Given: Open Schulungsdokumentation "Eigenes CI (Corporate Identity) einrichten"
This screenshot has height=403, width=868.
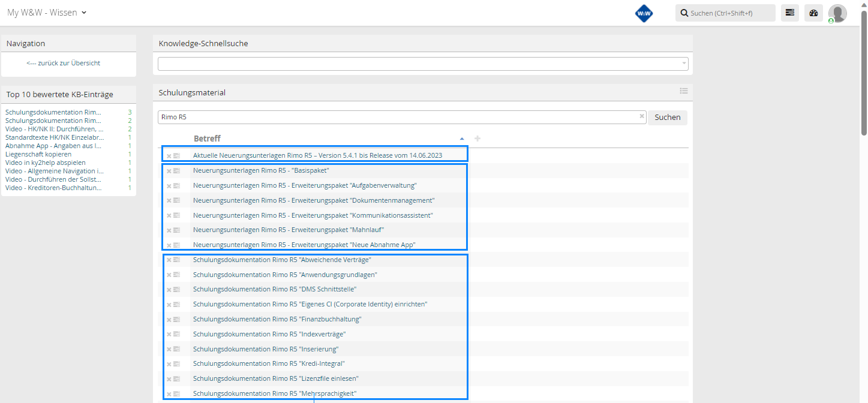Looking at the screenshot, I should [310, 304].
